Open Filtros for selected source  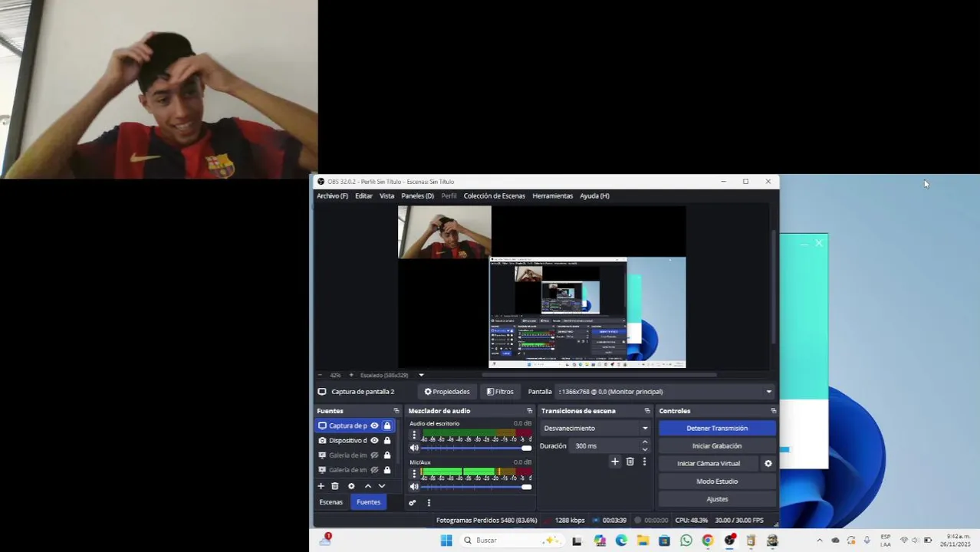[x=500, y=392]
